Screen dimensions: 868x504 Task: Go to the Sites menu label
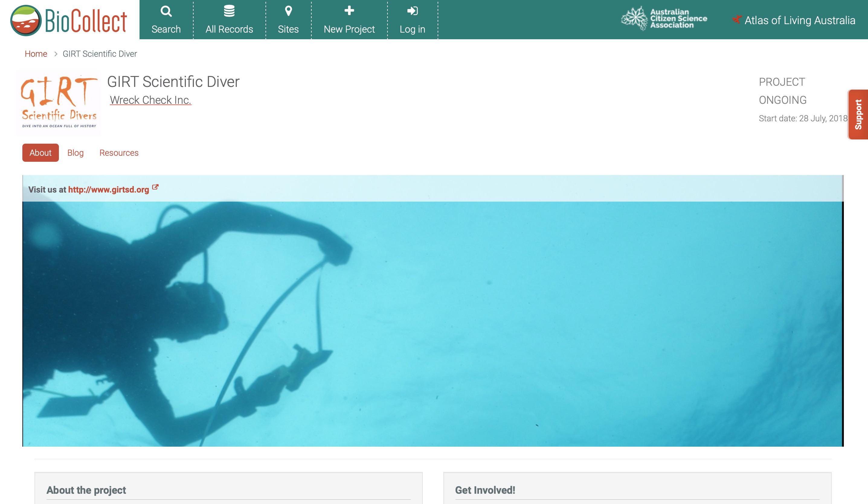pos(288,29)
